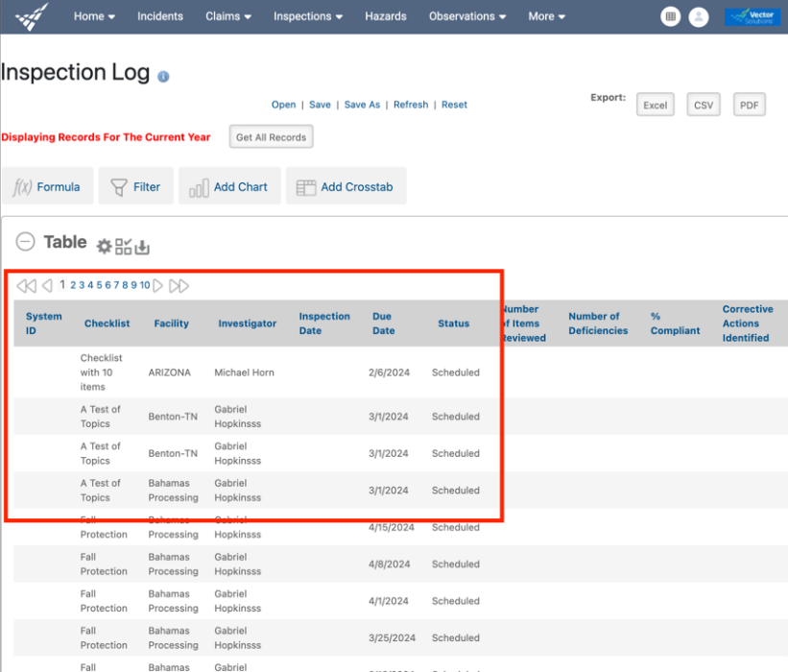Viewport: 788px width, 672px height.
Task: Expand the Observations dropdown
Action: pyautogui.click(x=466, y=16)
